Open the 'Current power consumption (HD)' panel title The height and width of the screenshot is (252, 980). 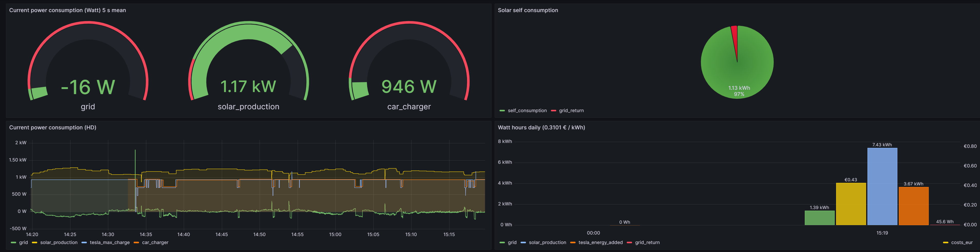(x=52, y=128)
